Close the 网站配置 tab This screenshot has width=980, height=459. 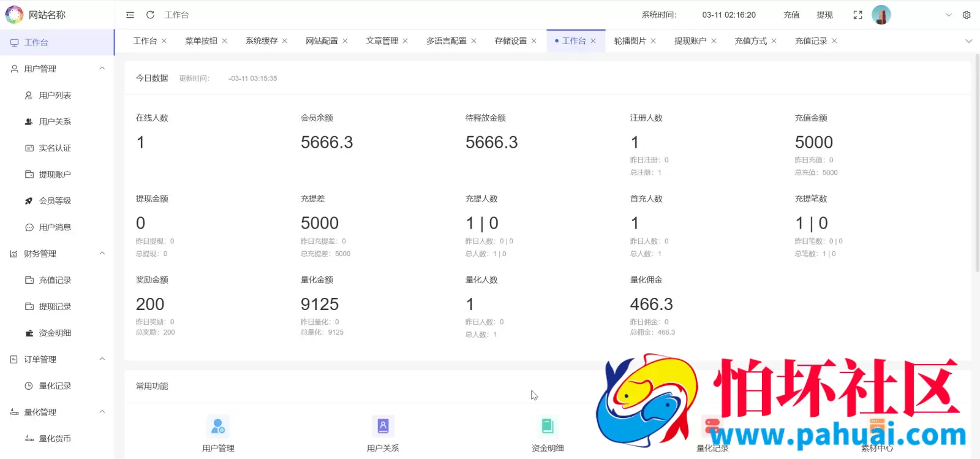345,41
